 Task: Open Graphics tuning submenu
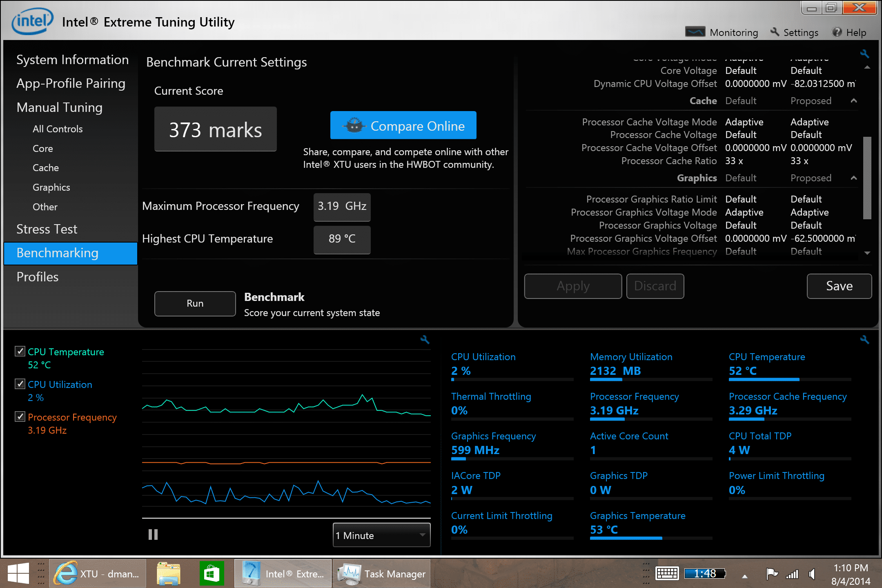click(51, 187)
